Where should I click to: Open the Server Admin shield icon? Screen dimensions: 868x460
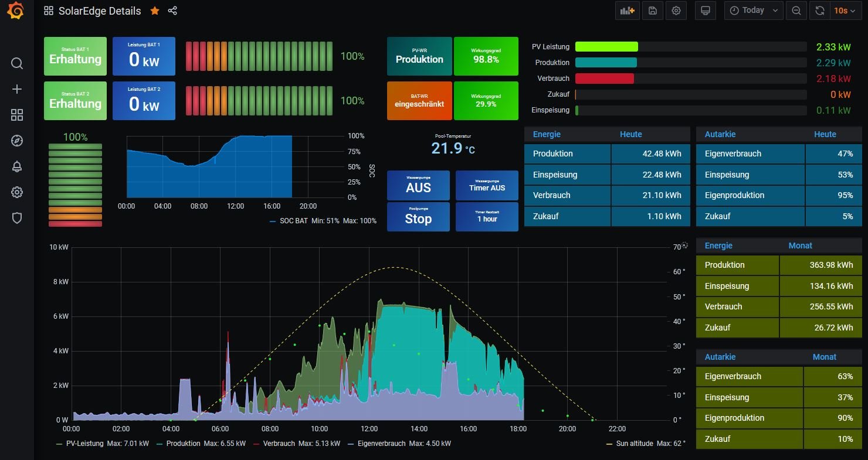[x=17, y=218]
